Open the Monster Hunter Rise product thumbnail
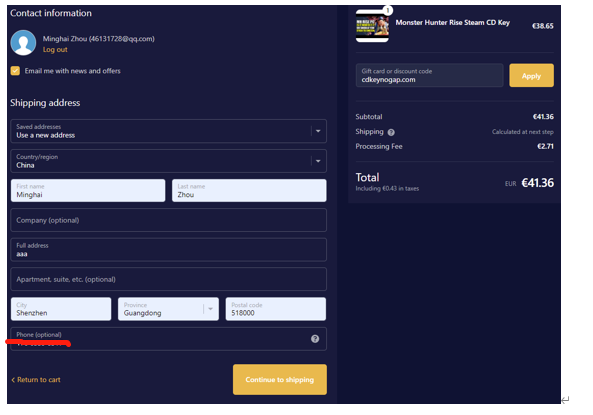593x415 pixels. pyautogui.click(x=372, y=26)
